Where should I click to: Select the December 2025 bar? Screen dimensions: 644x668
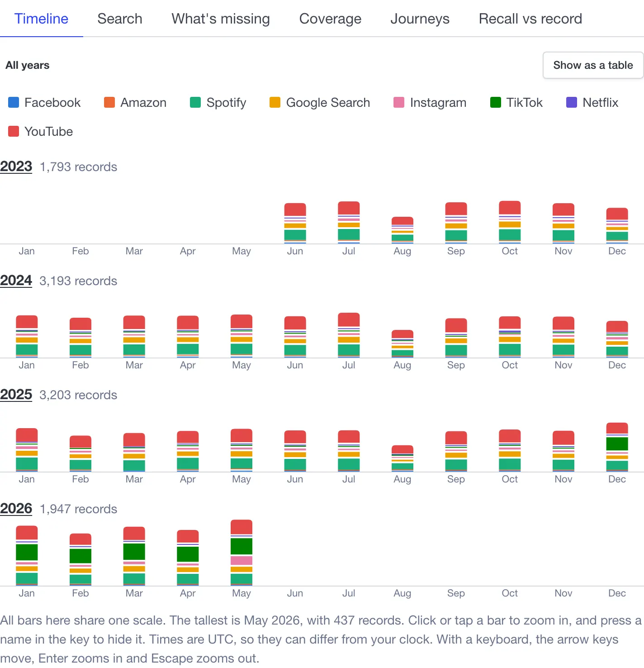pyautogui.click(x=617, y=447)
